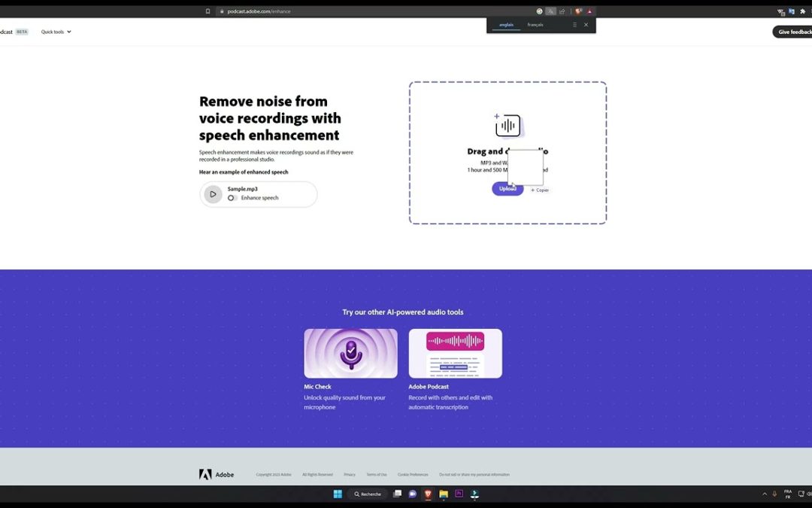
Task: Open the Terms of Use link
Action: pyautogui.click(x=377, y=474)
